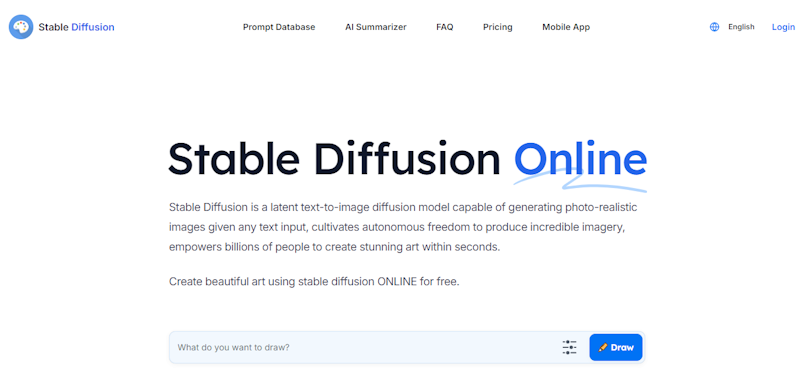Click the pencil icon in Draw button

(x=603, y=347)
